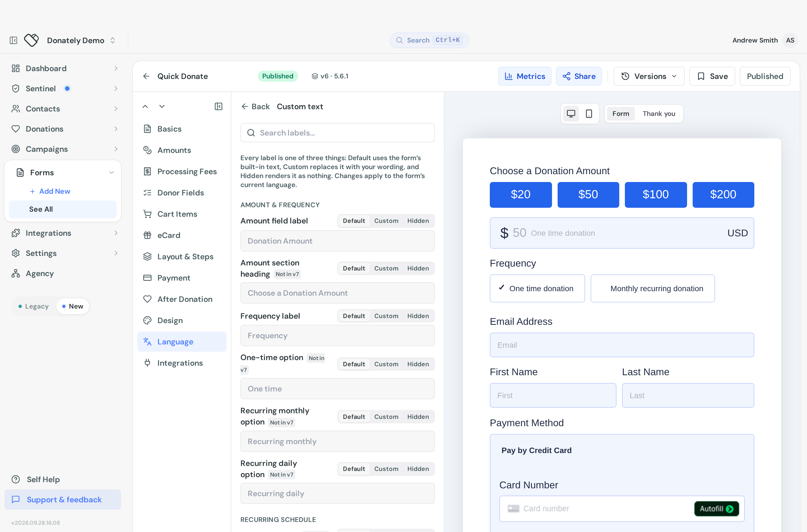
Task: Go to previous section up arrow
Action: tap(145, 106)
